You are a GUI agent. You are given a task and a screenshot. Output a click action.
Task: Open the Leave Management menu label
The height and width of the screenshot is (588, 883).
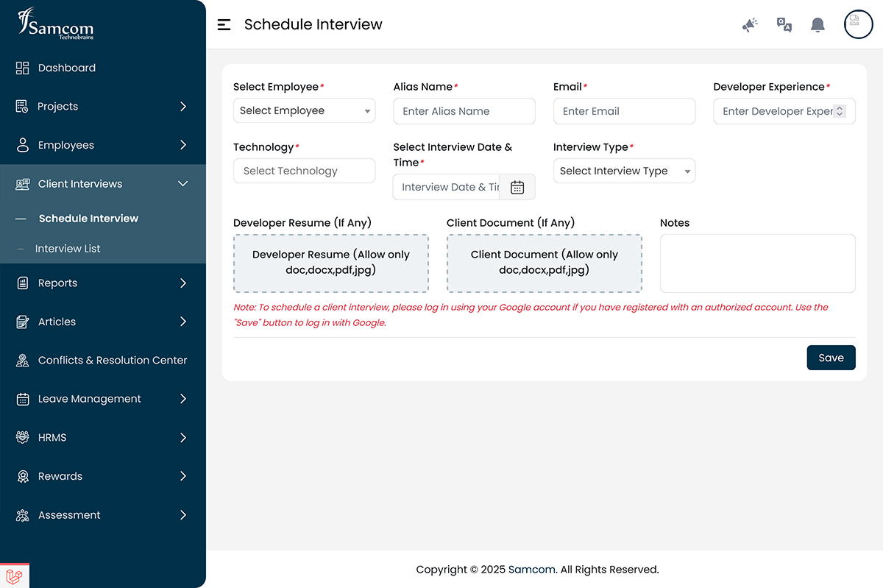[90, 399]
